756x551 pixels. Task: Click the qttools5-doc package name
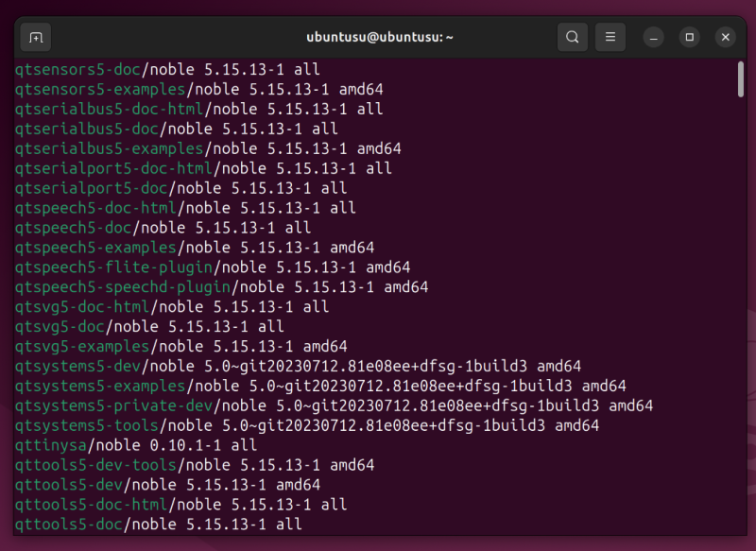pyautogui.click(x=68, y=525)
